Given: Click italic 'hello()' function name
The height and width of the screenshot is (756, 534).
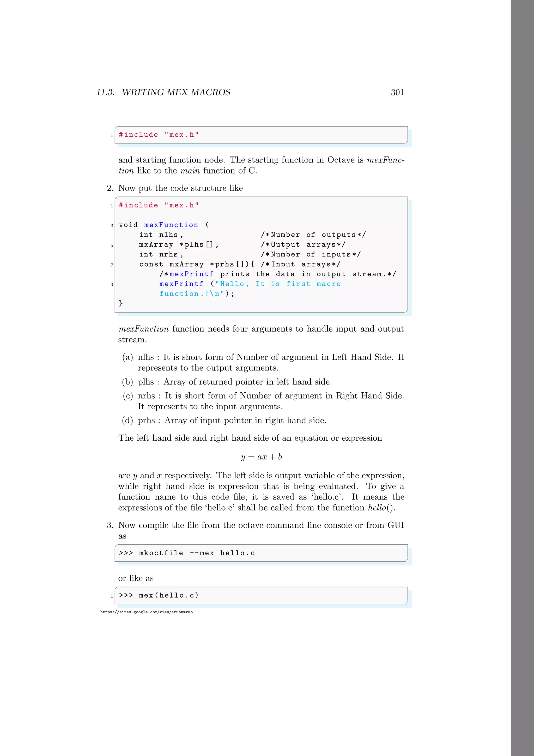Looking at the screenshot, I should tap(381, 508).
